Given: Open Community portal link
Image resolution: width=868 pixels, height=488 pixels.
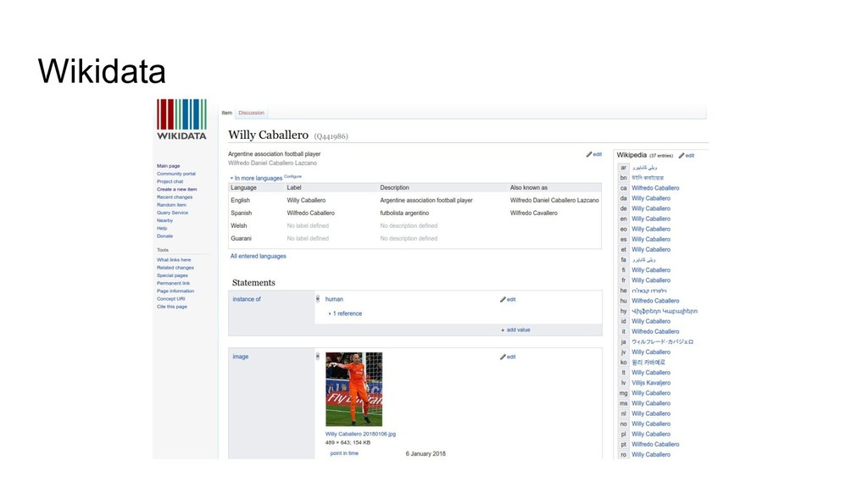Looking at the screenshot, I should click(176, 174).
